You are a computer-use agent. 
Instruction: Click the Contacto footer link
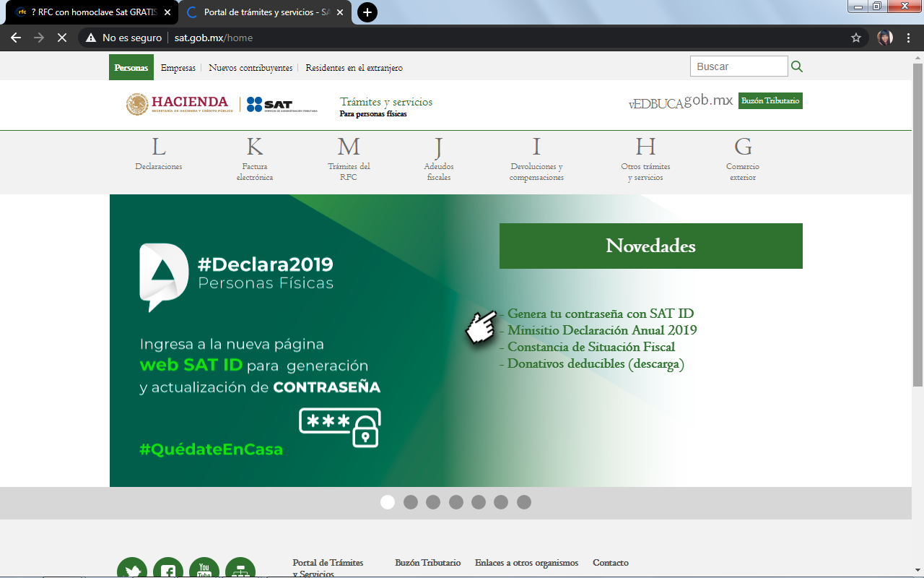[611, 563]
